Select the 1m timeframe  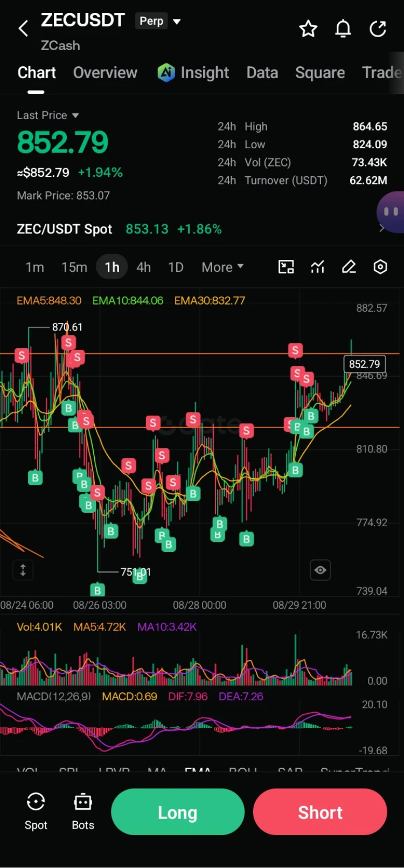point(35,267)
